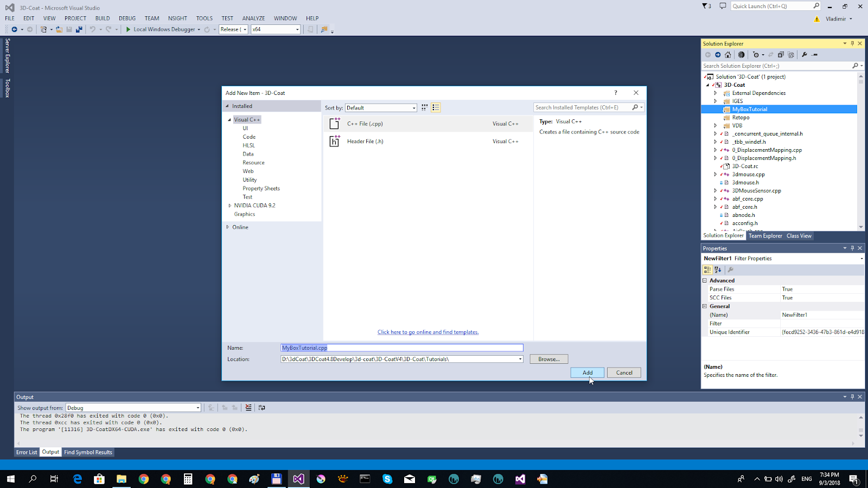Click the Open File toolbar icon
The image size is (868, 488).
tap(59, 29)
